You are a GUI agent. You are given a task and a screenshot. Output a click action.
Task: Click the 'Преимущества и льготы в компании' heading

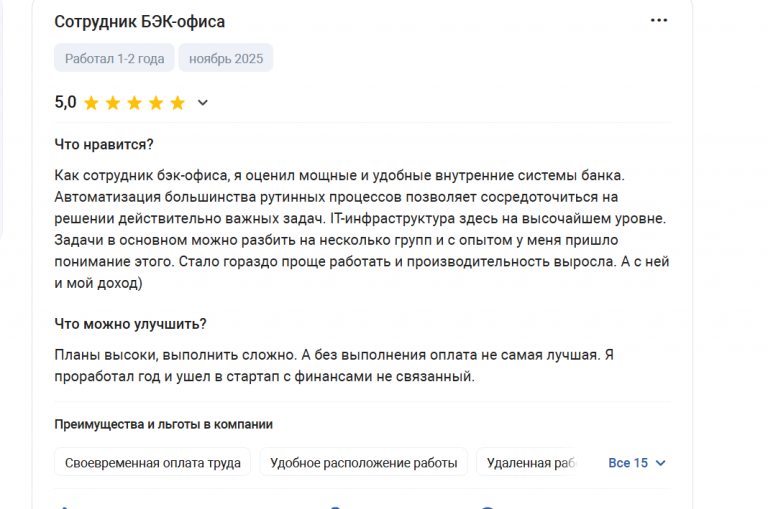164,424
